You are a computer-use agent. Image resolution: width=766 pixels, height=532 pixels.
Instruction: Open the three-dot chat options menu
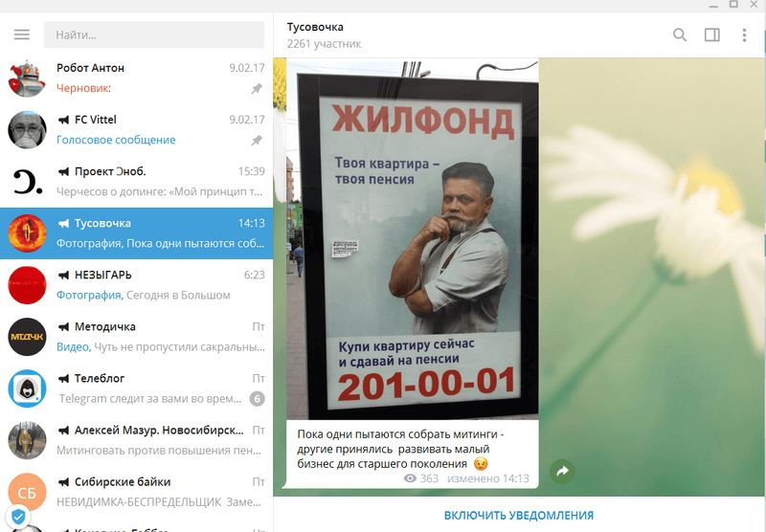coord(744,34)
